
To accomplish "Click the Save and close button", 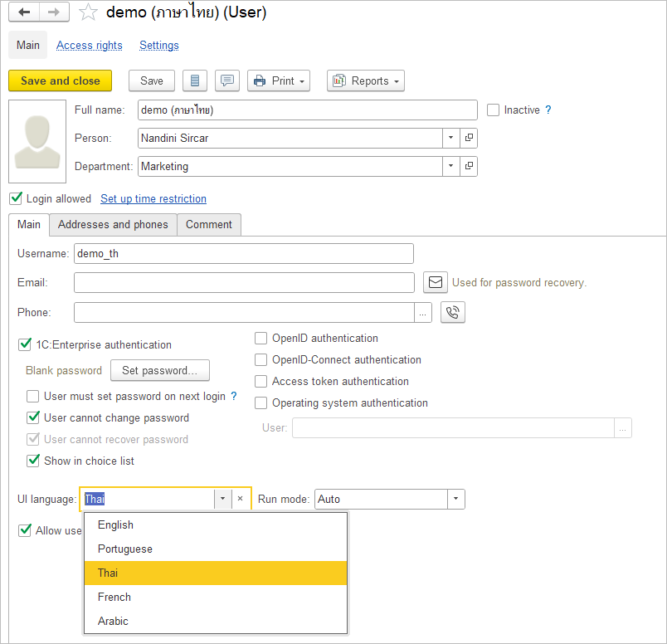I will (60, 81).
